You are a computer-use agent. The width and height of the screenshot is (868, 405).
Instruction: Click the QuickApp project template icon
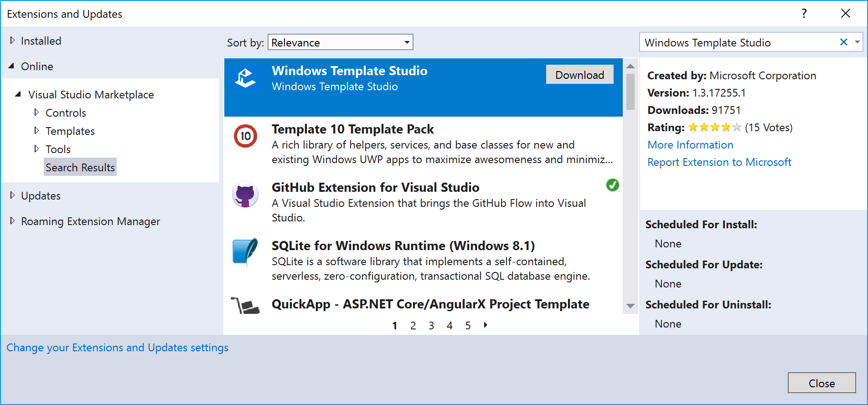pyautogui.click(x=245, y=306)
